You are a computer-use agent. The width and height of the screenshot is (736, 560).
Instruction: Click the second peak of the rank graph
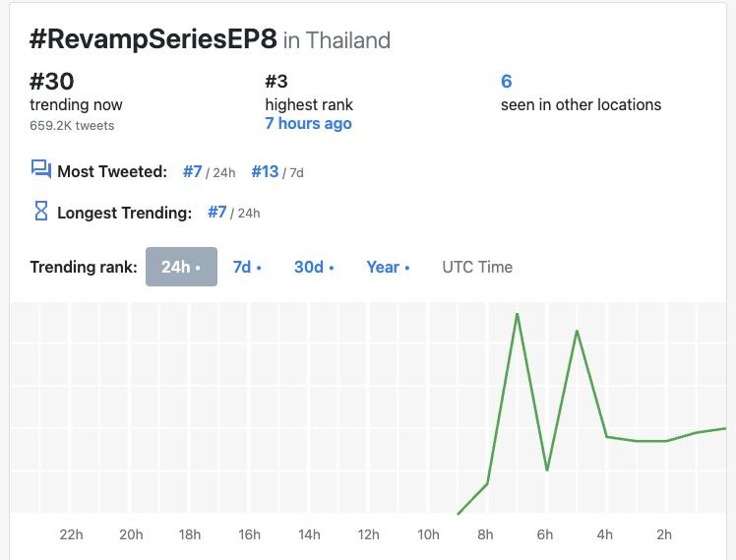[x=577, y=332]
